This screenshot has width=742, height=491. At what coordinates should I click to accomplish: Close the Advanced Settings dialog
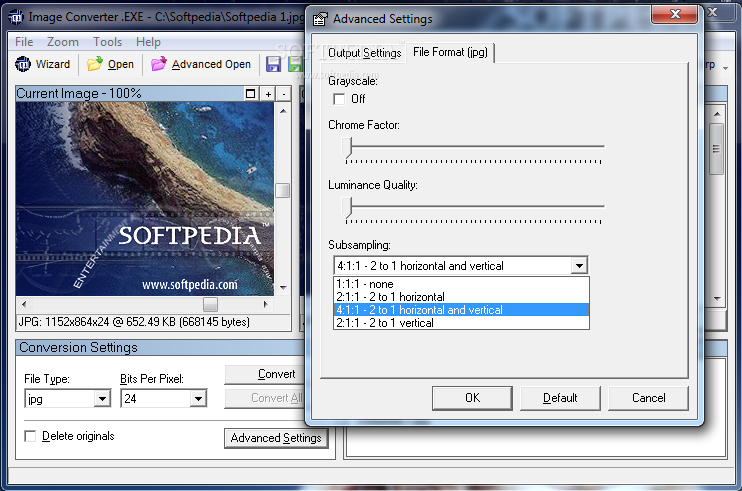[674, 14]
